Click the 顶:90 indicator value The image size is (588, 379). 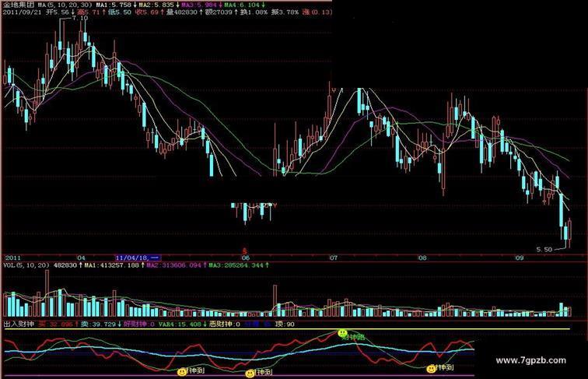285,325
